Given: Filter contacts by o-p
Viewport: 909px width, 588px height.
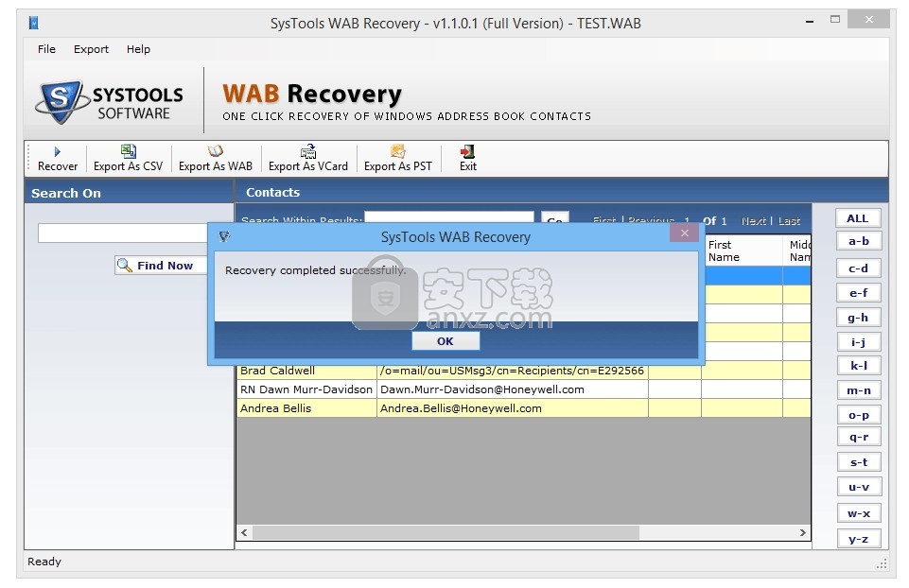Looking at the screenshot, I should coord(859,415).
